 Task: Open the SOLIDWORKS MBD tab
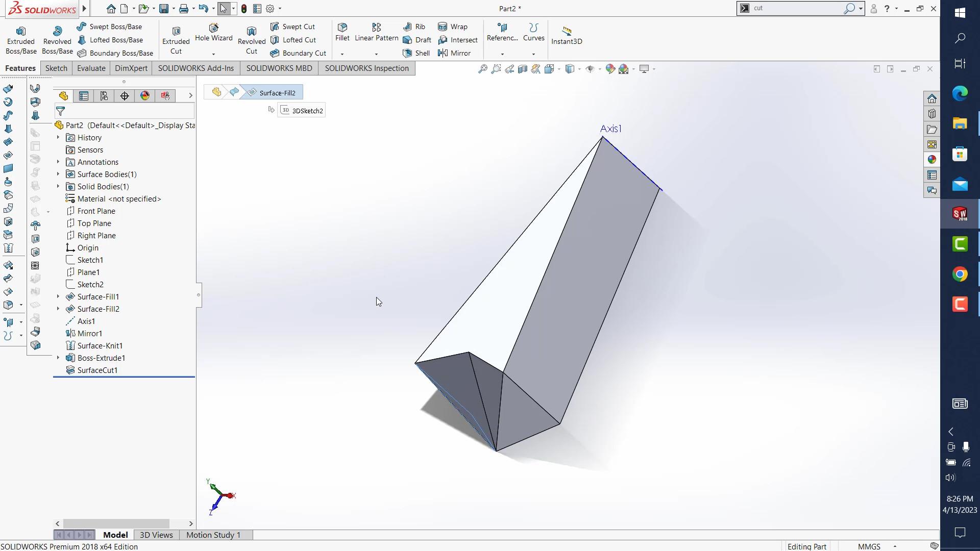tap(279, 68)
